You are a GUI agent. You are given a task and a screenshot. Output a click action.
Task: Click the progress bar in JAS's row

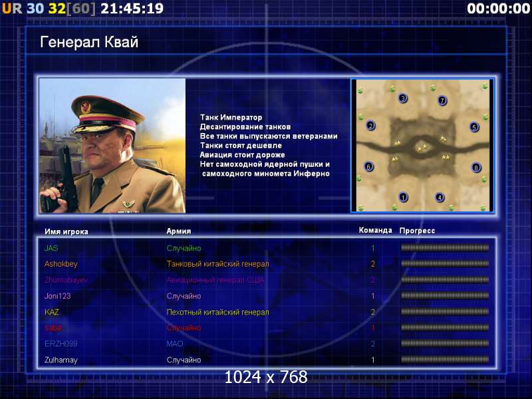click(445, 247)
